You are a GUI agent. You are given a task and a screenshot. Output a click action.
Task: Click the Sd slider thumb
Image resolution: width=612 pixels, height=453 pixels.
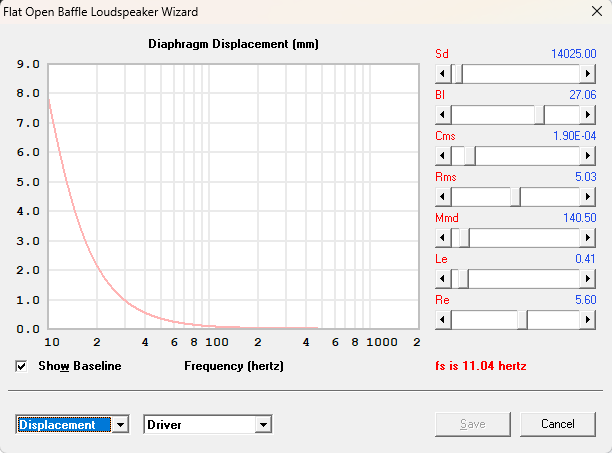(457, 74)
